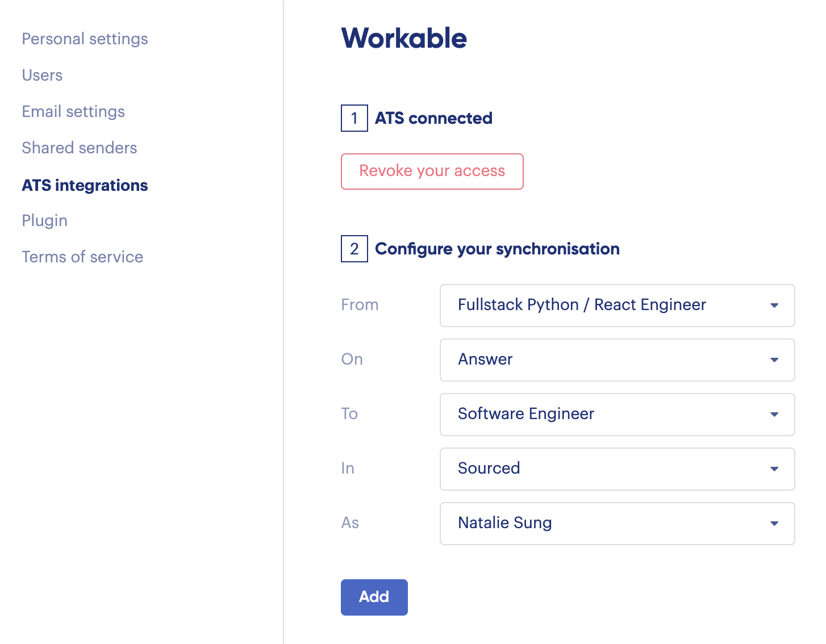This screenshot has width=826, height=644.
Task: Open the To dropdown showing Software Engineer
Action: [x=774, y=415]
